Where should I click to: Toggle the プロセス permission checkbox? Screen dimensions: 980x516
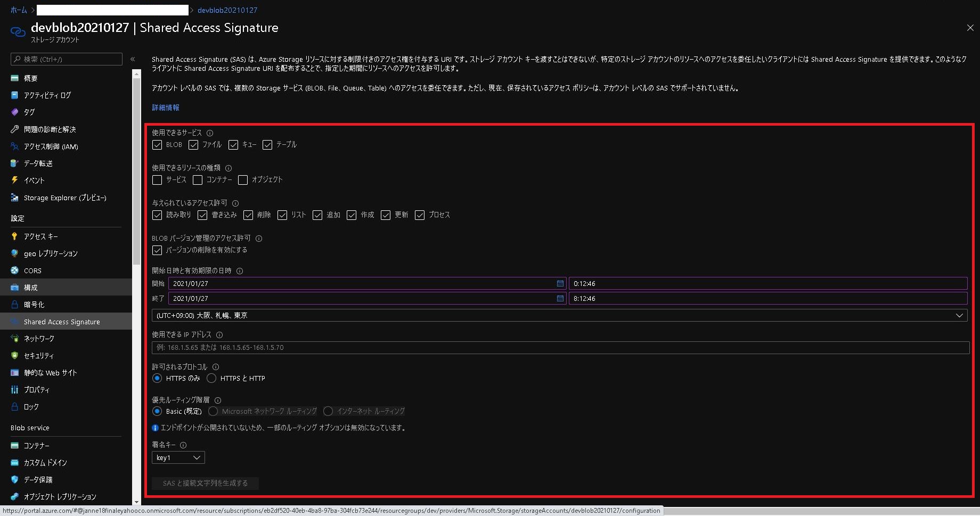420,215
